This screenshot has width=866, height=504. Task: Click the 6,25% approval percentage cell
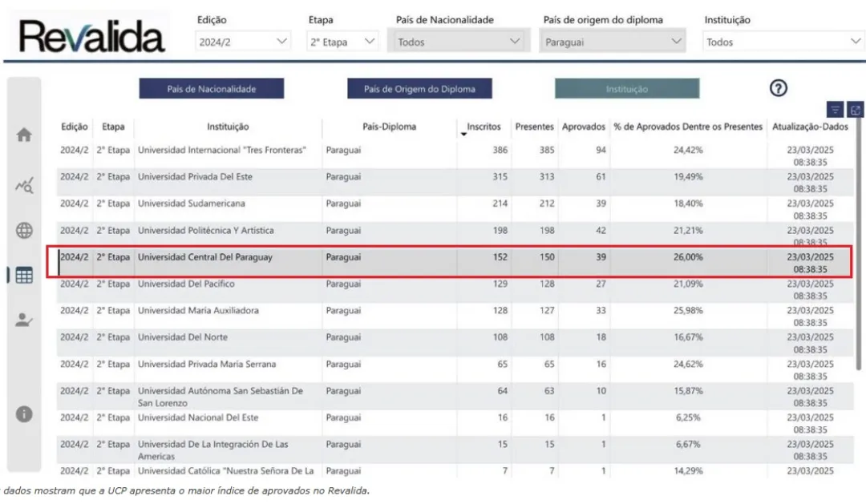click(688, 417)
